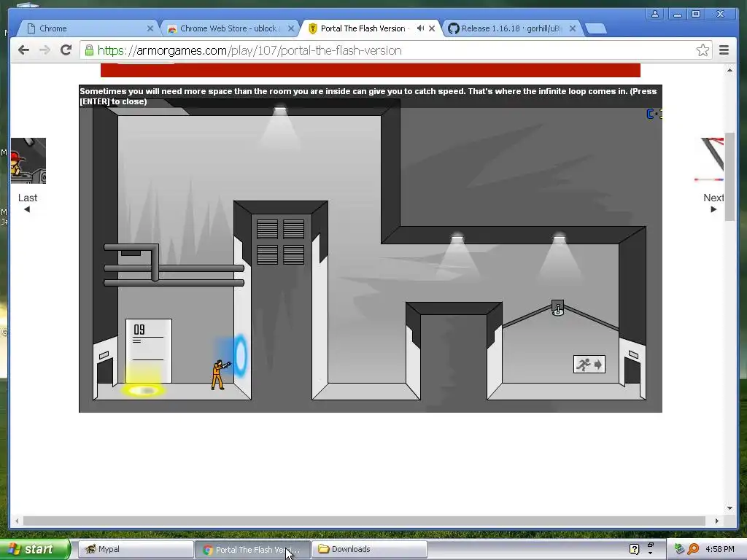
Task: Click the level 09 sign panel
Action: point(149,351)
